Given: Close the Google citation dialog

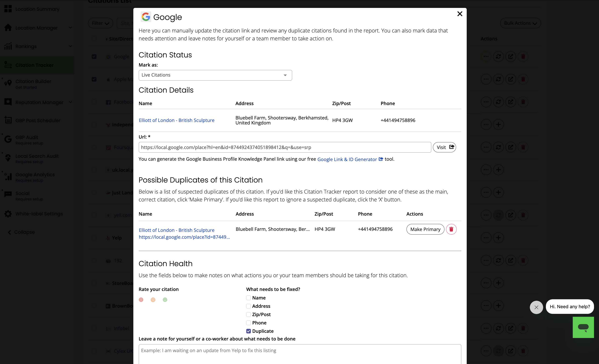Looking at the screenshot, I should 459,14.
